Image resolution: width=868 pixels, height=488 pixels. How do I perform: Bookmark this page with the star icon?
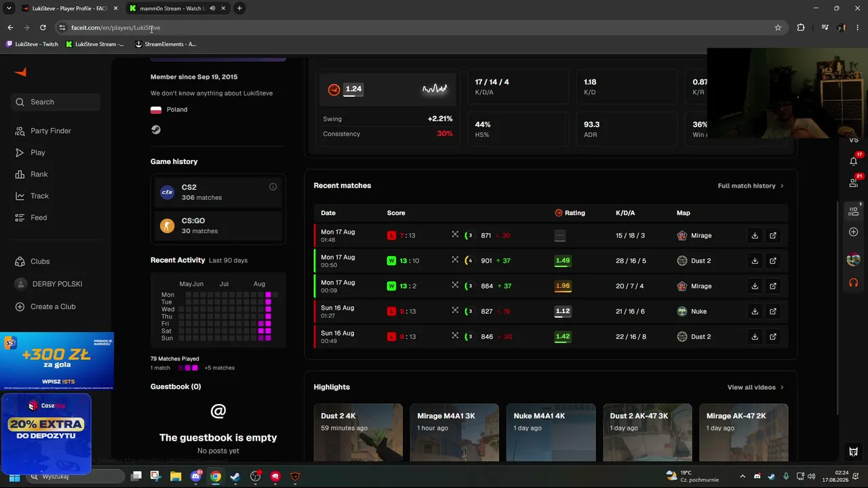pyautogui.click(x=778, y=28)
